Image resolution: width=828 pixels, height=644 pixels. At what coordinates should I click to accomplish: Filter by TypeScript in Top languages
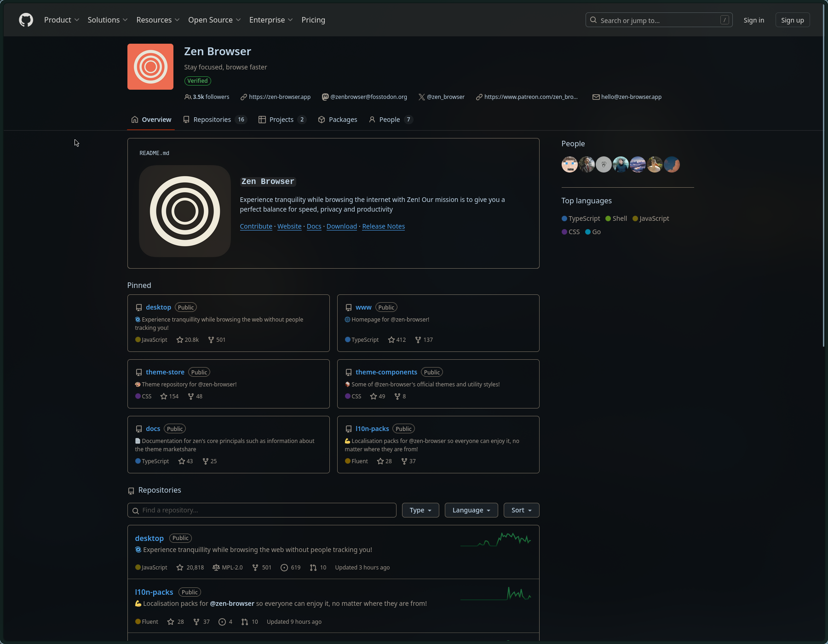[x=581, y=218]
